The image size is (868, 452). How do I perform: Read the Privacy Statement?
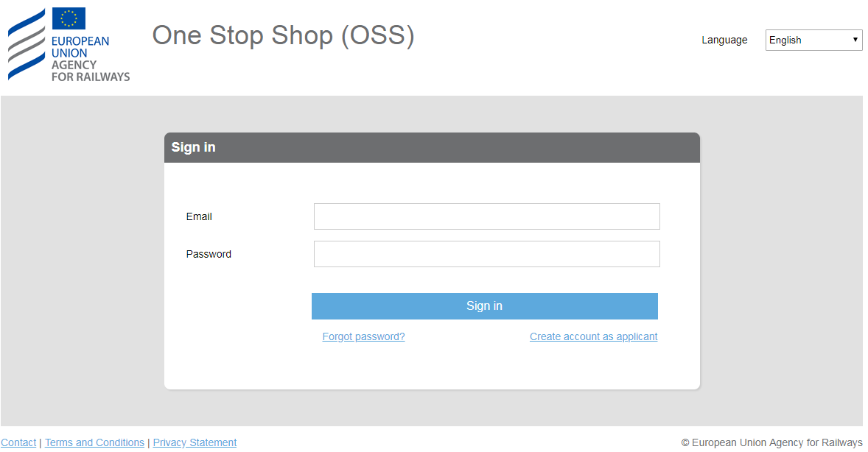pos(195,442)
